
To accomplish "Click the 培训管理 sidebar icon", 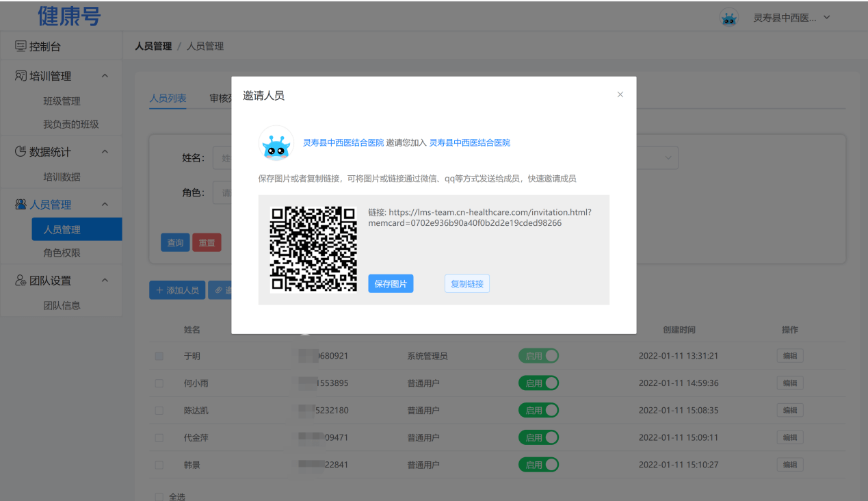I will click(x=21, y=75).
